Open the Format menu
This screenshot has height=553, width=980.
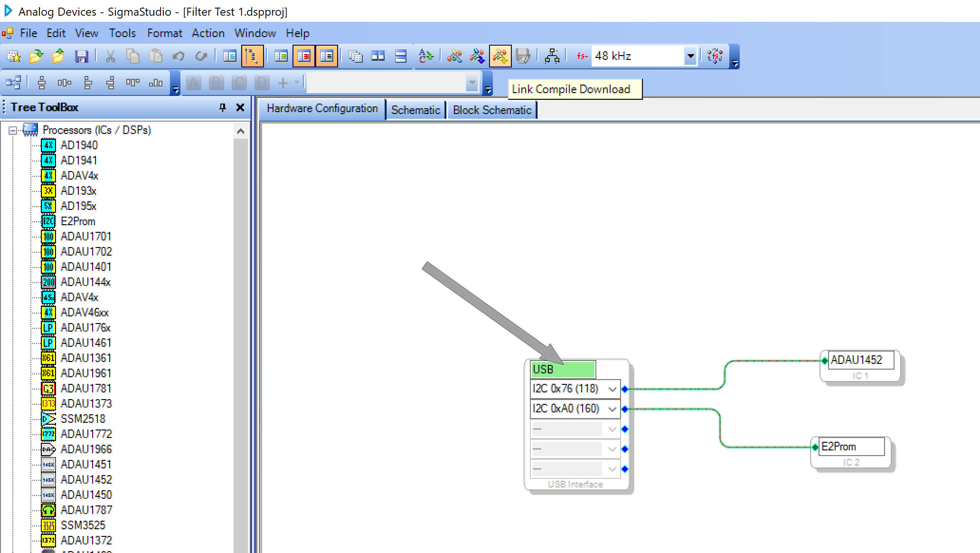[164, 33]
